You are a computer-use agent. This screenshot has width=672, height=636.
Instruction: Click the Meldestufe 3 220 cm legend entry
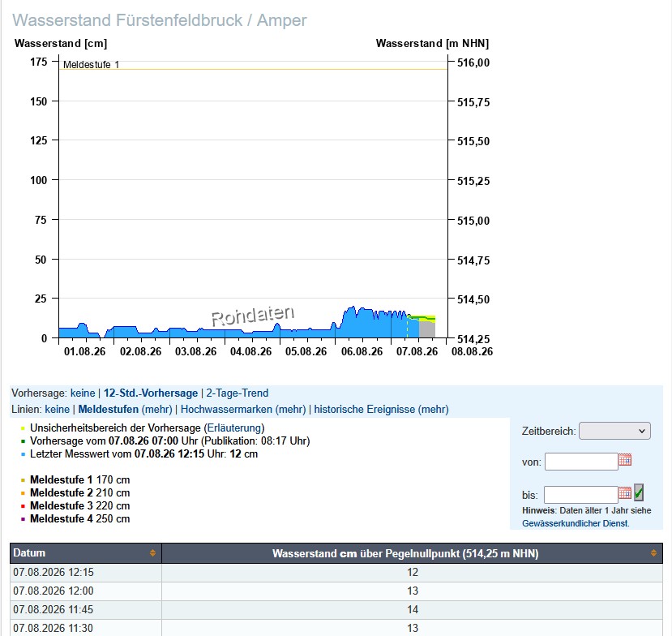[79, 506]
